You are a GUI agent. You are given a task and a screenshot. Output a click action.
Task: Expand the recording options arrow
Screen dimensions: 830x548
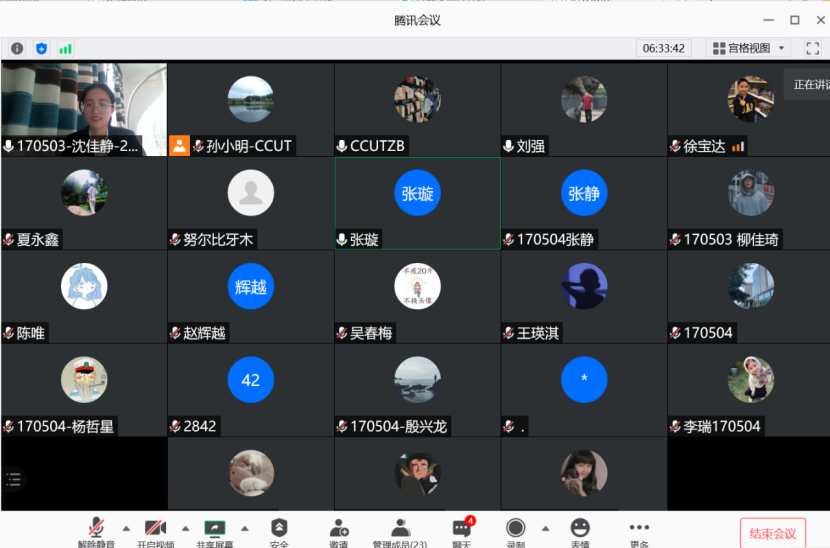point(545,528)
